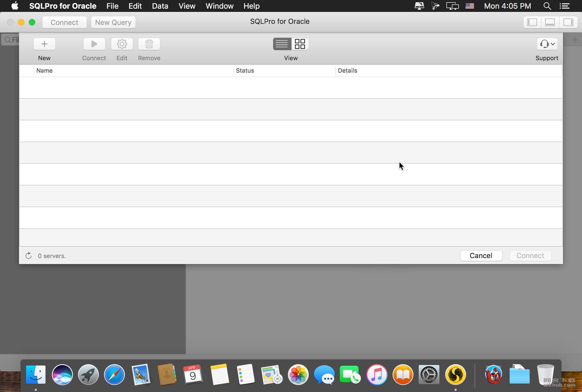Open the Trash in the Dock
Viewport: 582px width, 392px height.
(x=545, y=375)
